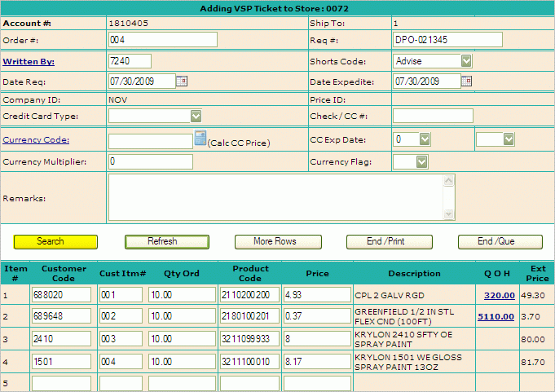Click the Calc CC Price calculator icon

200,139
